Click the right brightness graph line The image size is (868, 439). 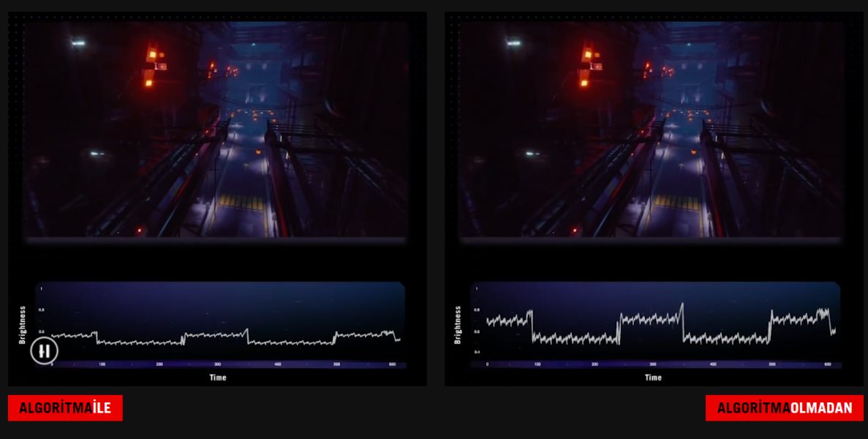click(661, 324)
